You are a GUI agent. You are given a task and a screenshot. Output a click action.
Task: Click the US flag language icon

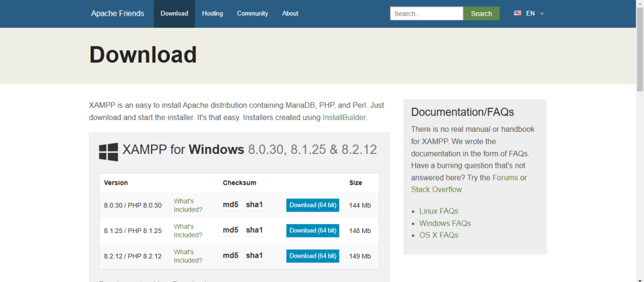click(518, 13)
